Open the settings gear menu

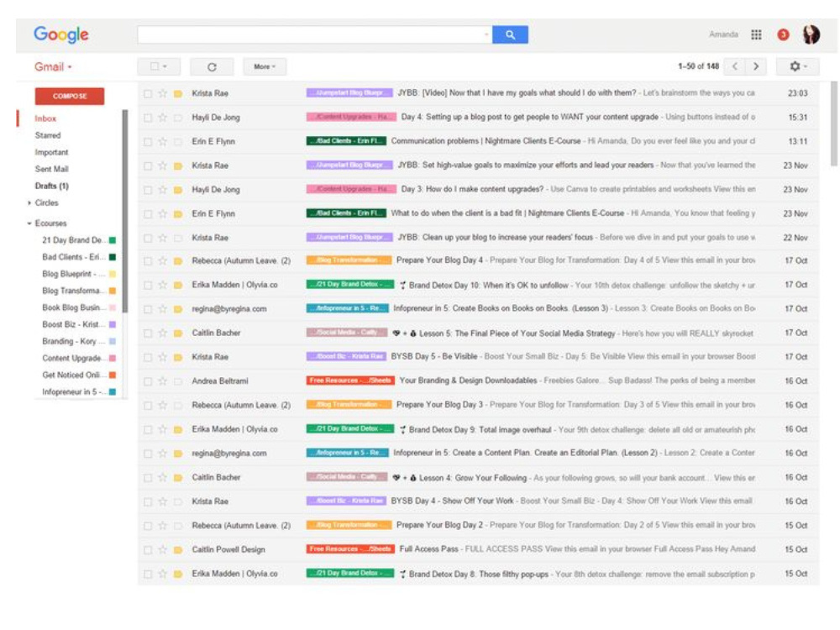pyautogui.click(x=797, y=66)
